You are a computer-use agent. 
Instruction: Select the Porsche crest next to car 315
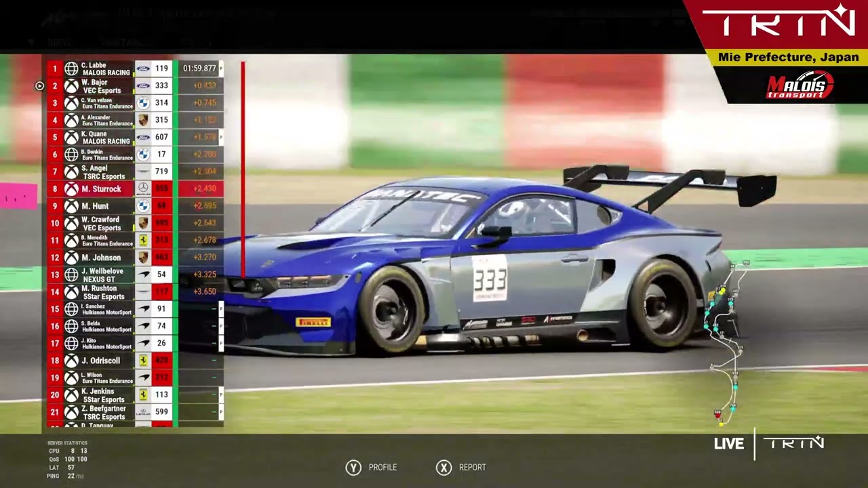[143, 120]
